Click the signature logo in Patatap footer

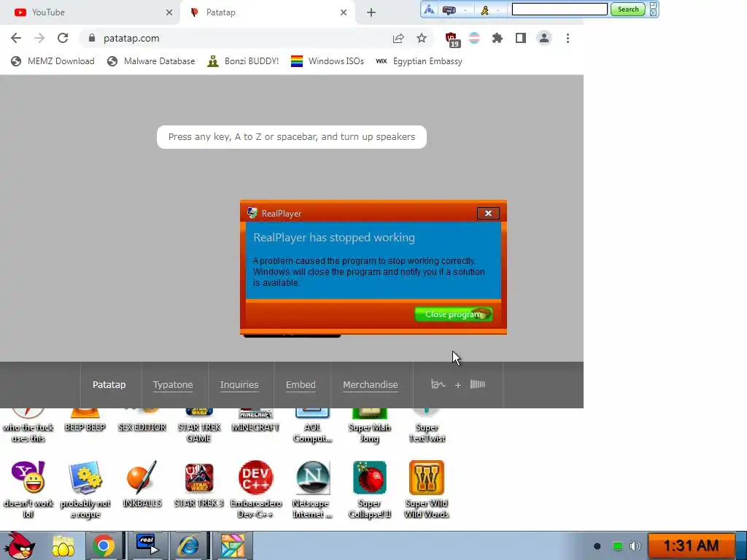(438, 384)
